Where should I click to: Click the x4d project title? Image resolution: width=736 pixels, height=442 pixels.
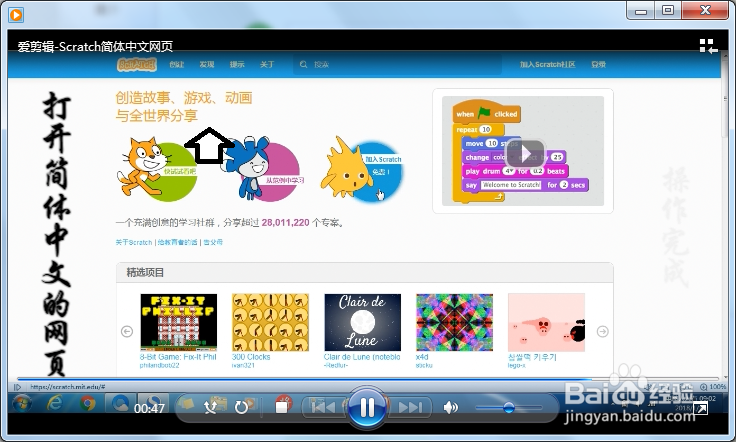[422, 357]
